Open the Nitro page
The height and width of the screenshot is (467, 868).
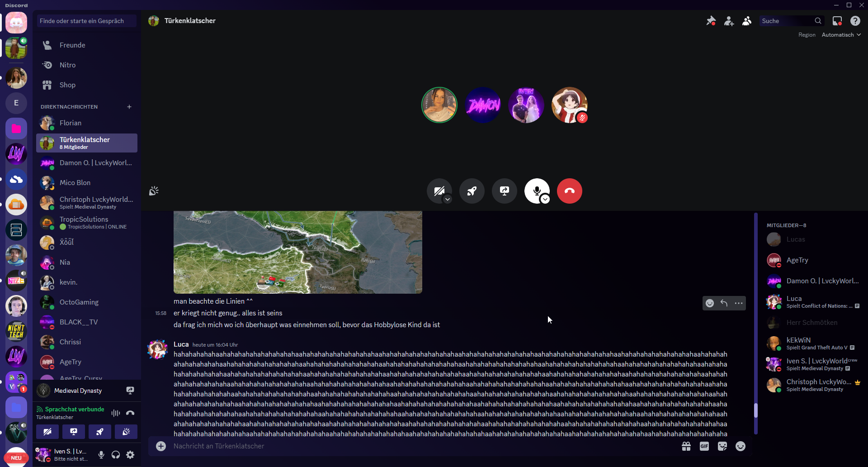coord(67,65)
